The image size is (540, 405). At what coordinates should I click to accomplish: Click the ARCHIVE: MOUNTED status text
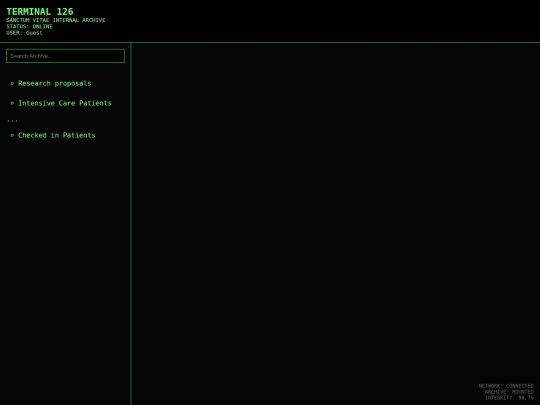[509, 392]
